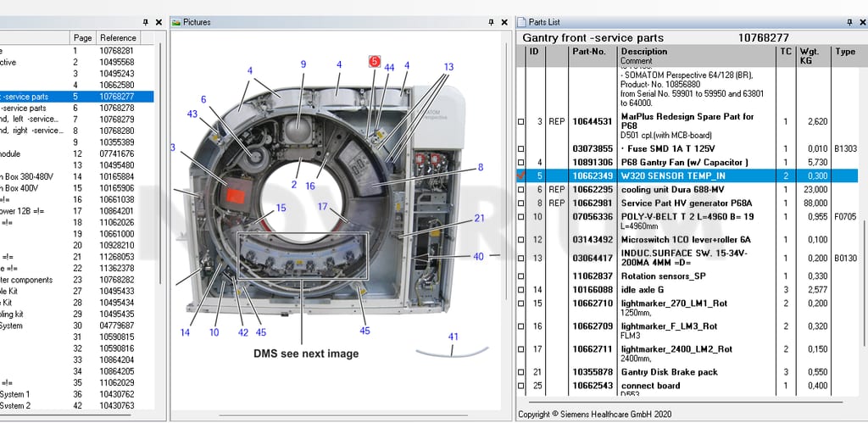Click the Parts List document icon
Viewport: 868px width, 423px height.
pos(521,22)
